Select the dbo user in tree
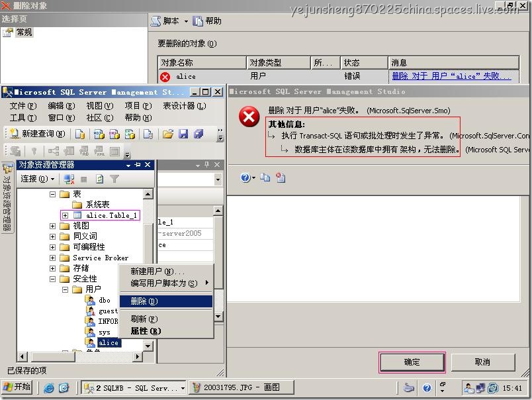Image resolution: width=532 pixels, height=400 pixels. (105, 300)
